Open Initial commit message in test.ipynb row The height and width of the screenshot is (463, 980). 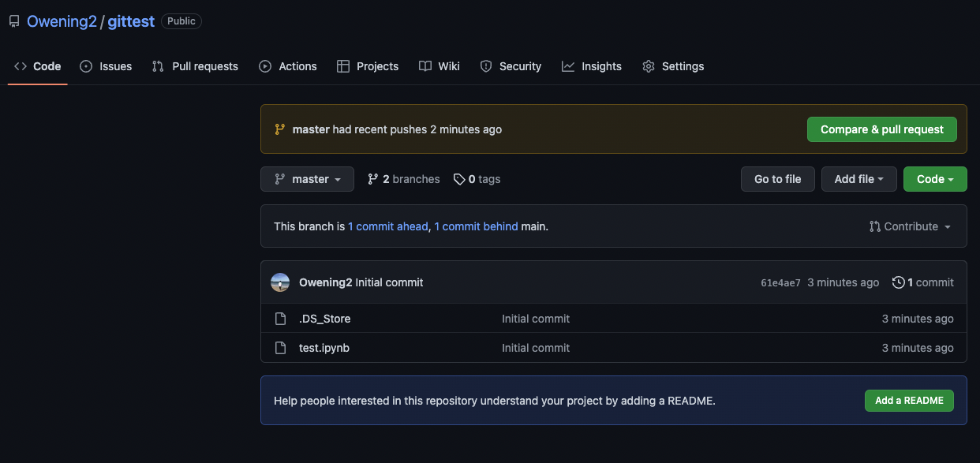[x=536, y=348]
